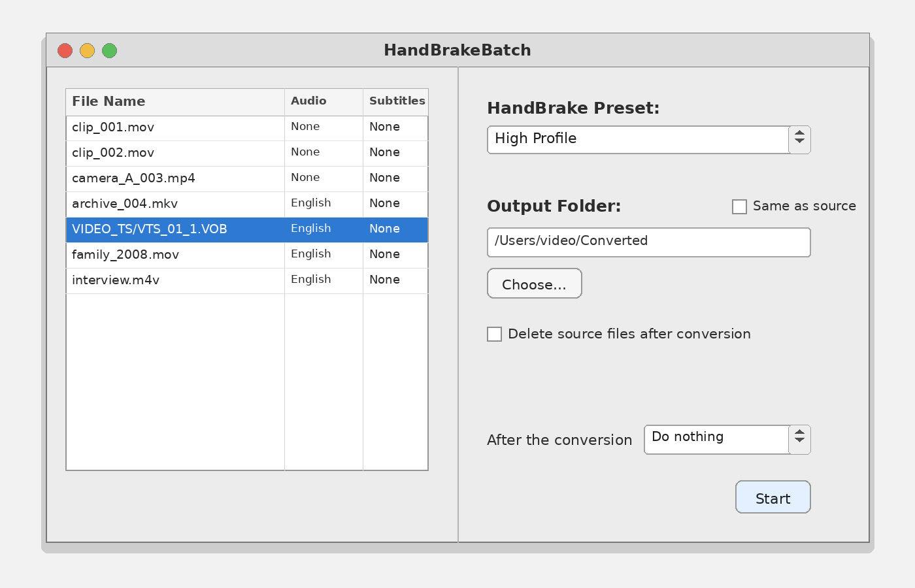Click the Audio cell for camera_A_003.mp4

(324, 179)
